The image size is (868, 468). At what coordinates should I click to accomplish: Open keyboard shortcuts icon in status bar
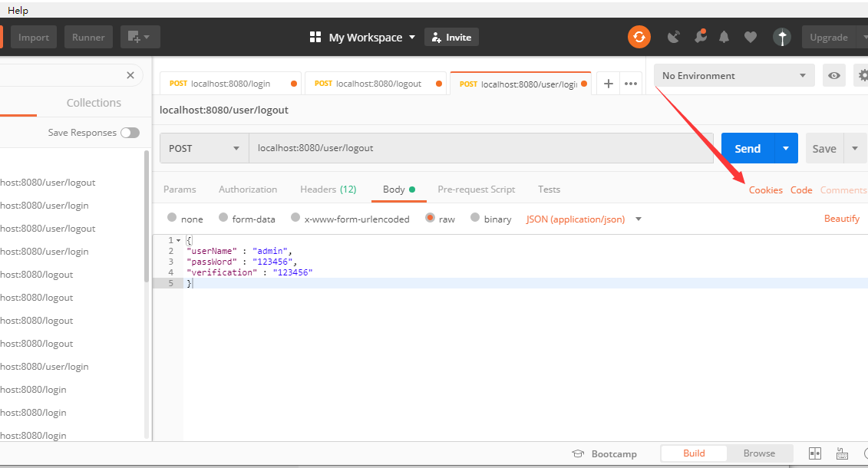coord(841,453)
